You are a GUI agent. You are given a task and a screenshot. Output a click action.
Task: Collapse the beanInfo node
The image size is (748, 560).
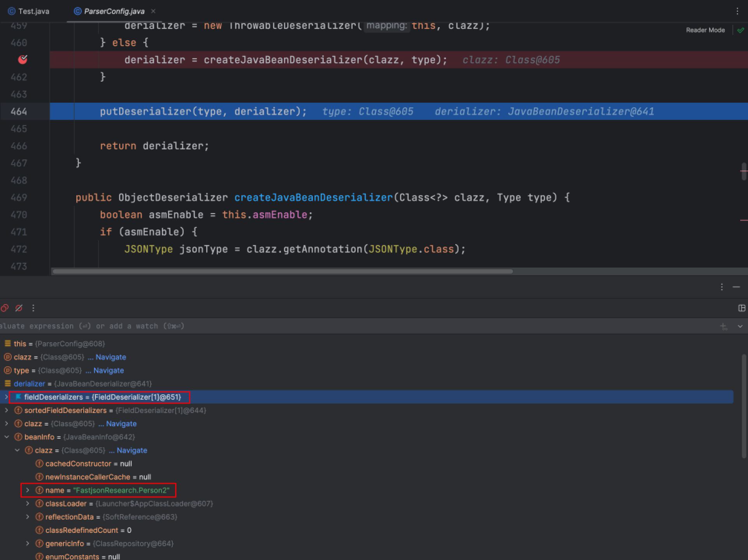tap(6, 437)
